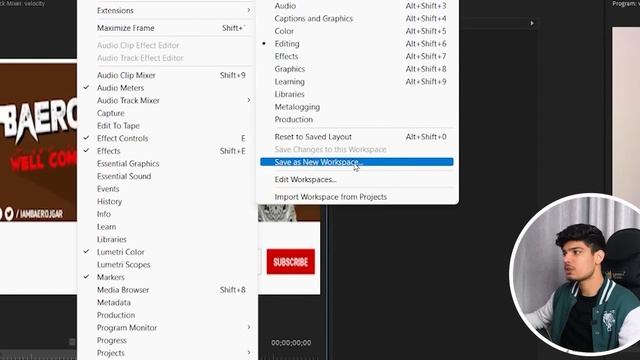This screenshot has height=360, width=640.
Task: Click Save as New Workspace
Action: [x=357, y=162]
